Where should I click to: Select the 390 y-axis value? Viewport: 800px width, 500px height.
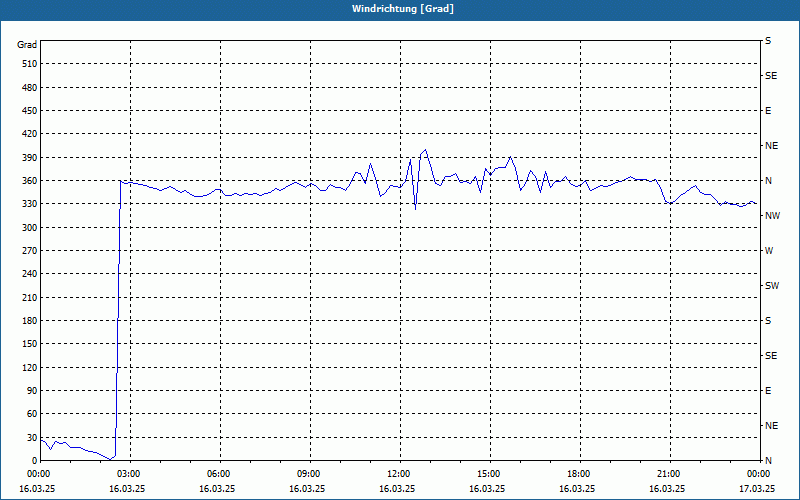click(x=30, y=158)
